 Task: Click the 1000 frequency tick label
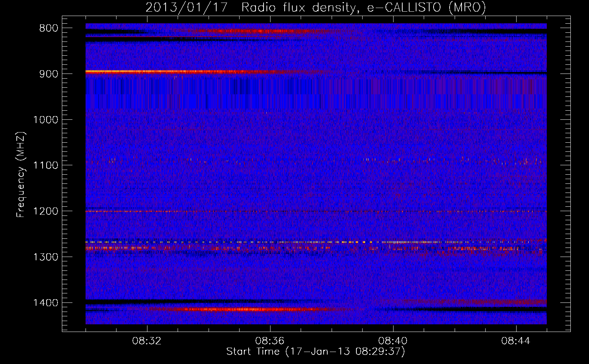46,120
